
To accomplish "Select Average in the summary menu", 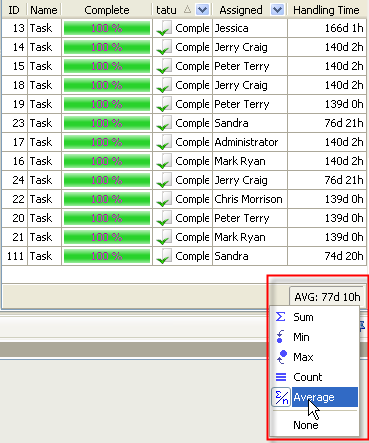I will [315, 397].
